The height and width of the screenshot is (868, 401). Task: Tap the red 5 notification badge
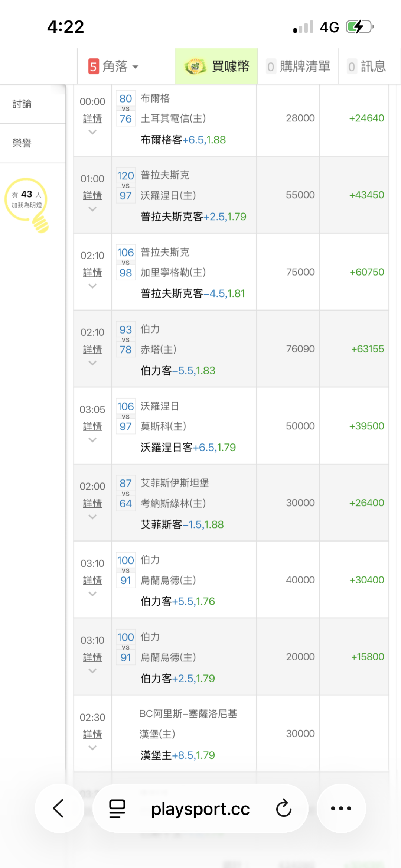[93, 67]
